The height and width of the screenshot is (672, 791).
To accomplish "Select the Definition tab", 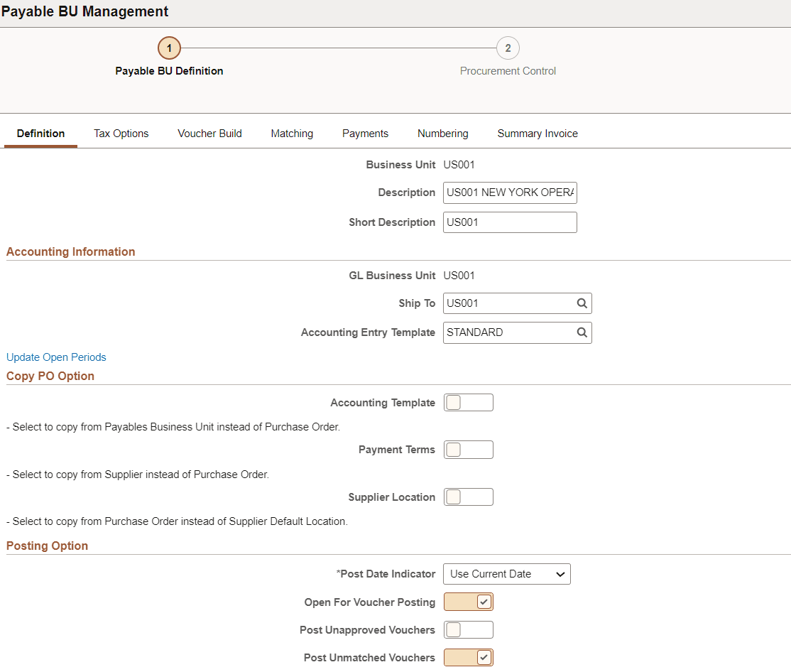I will point(40,134).
